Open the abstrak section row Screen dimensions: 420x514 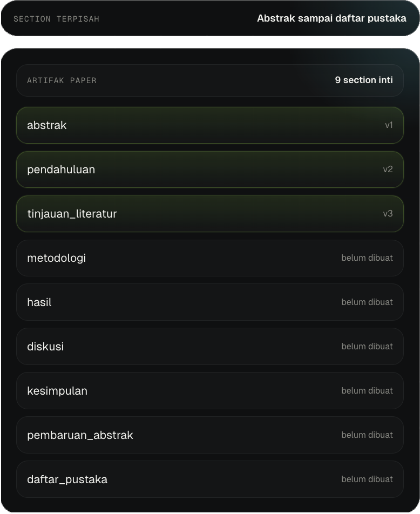210,125
